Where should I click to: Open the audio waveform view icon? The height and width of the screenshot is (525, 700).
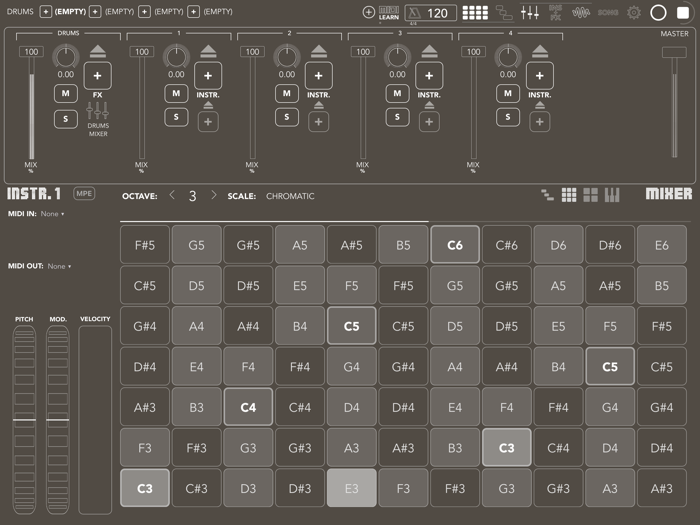point(581,12)
